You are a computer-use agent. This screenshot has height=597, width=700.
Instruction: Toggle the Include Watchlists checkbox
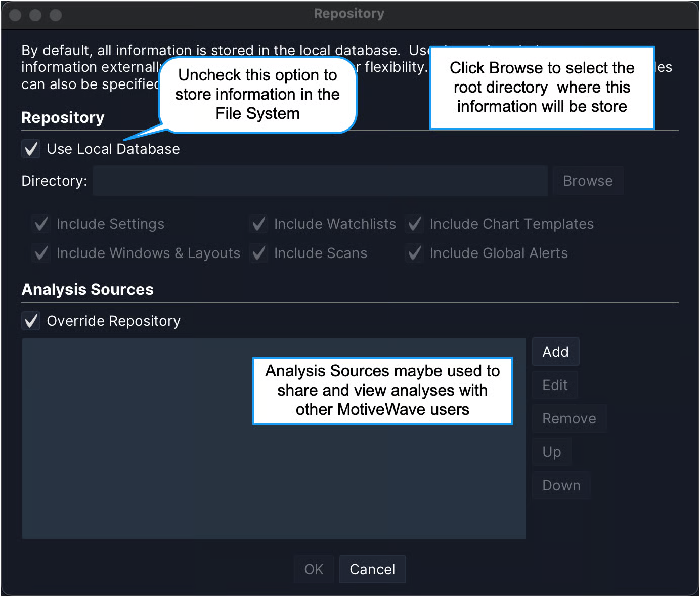click(x=259, y=224)
